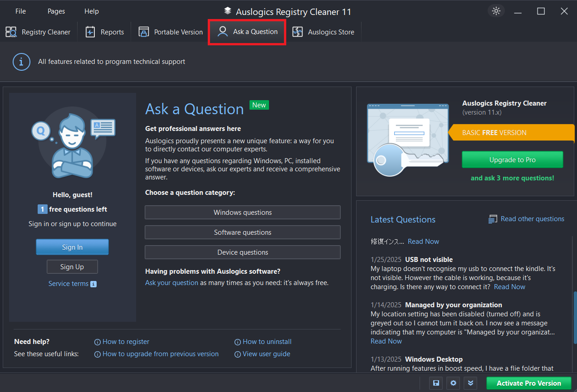Viewport: 577px width, 392px height.
Task: Choose Device questions category
Action: coord(243,252)
